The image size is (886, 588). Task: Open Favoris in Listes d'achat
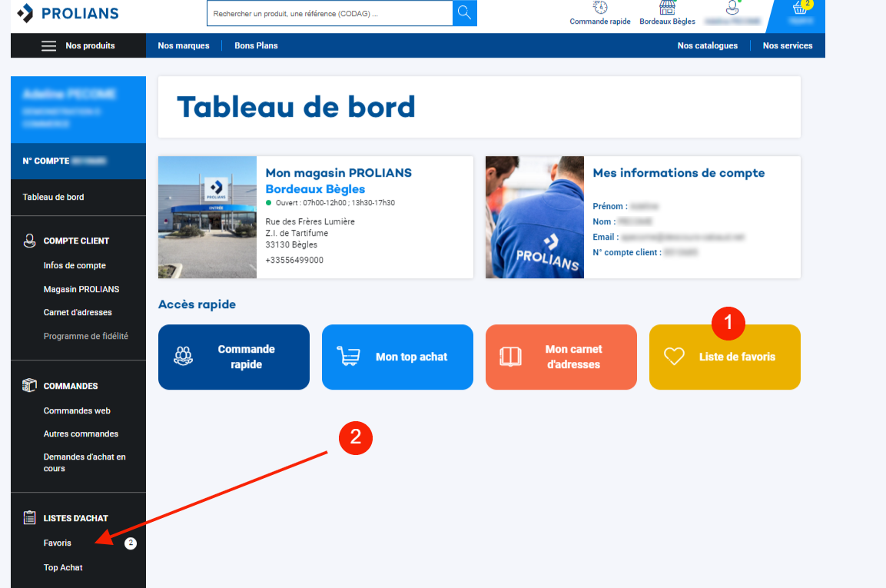coord(57,543)
